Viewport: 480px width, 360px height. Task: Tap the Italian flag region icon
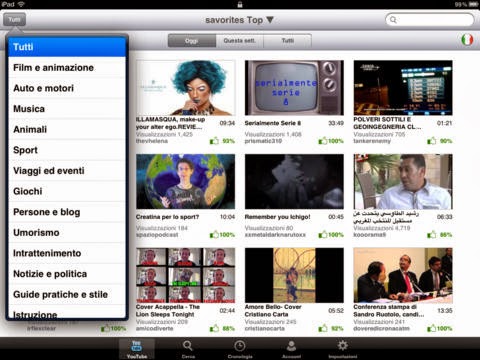click(467, 40)
